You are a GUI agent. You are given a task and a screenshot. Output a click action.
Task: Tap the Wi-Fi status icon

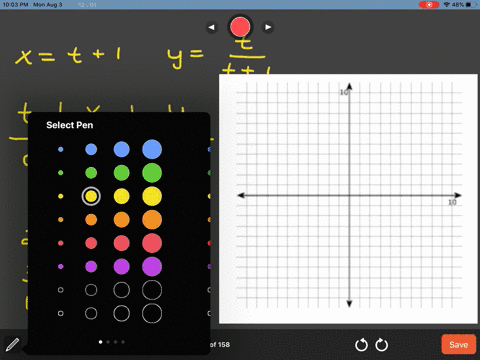[x=447, y=5]
